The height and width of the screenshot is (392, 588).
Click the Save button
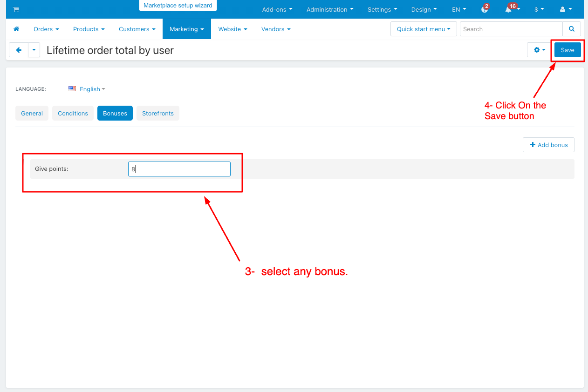click(567, 50)
